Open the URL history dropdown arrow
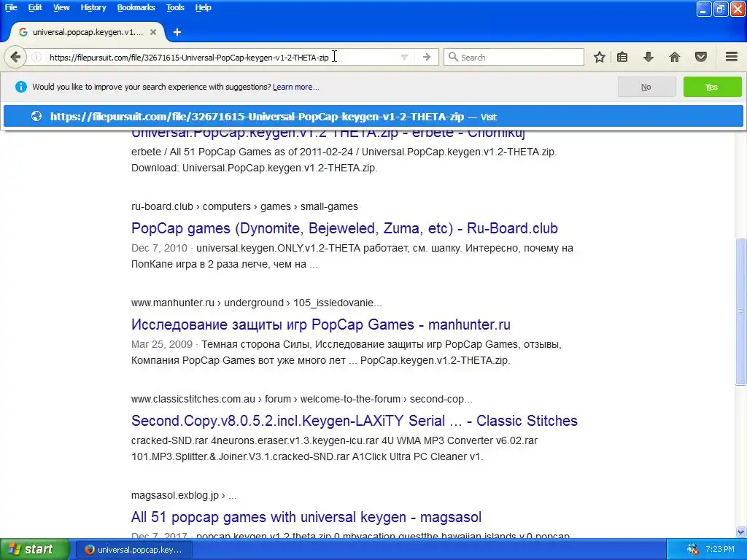Screen dimensions: 747x560 tap(404, 57)
